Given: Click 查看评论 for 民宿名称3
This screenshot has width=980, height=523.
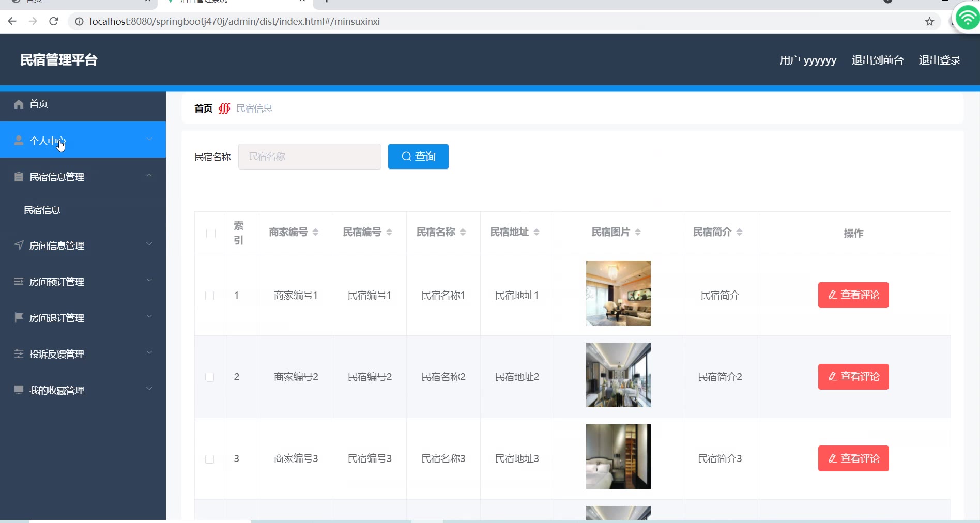Looking at the screenshot, I should [x=853, y=458].
